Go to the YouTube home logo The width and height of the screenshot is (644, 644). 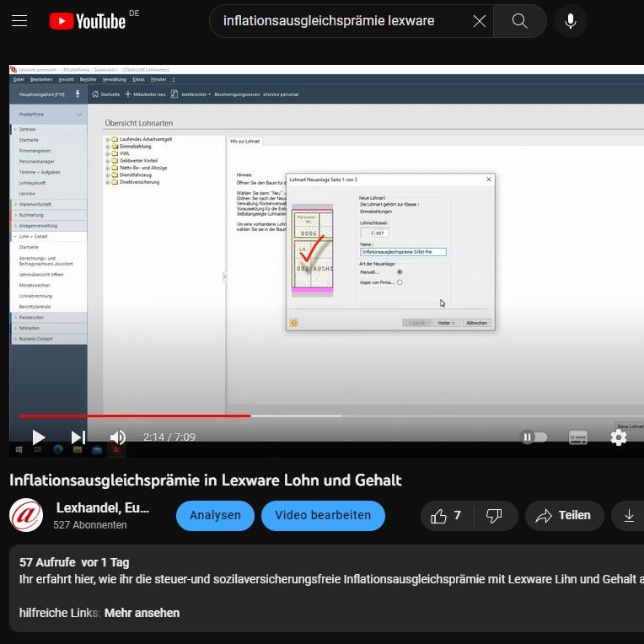[x=87, y=21]
